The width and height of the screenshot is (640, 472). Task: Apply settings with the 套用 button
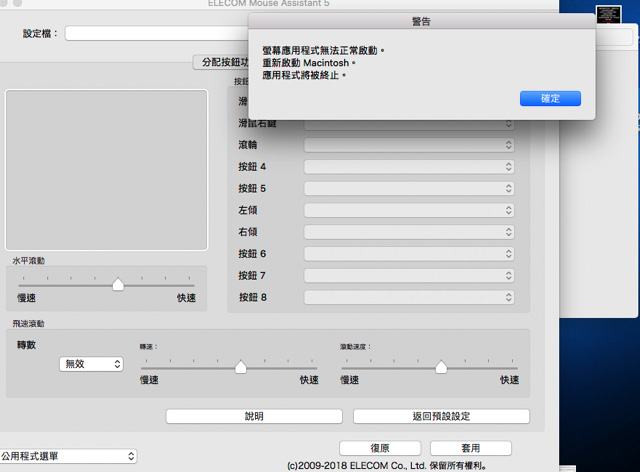coord(471,448)
